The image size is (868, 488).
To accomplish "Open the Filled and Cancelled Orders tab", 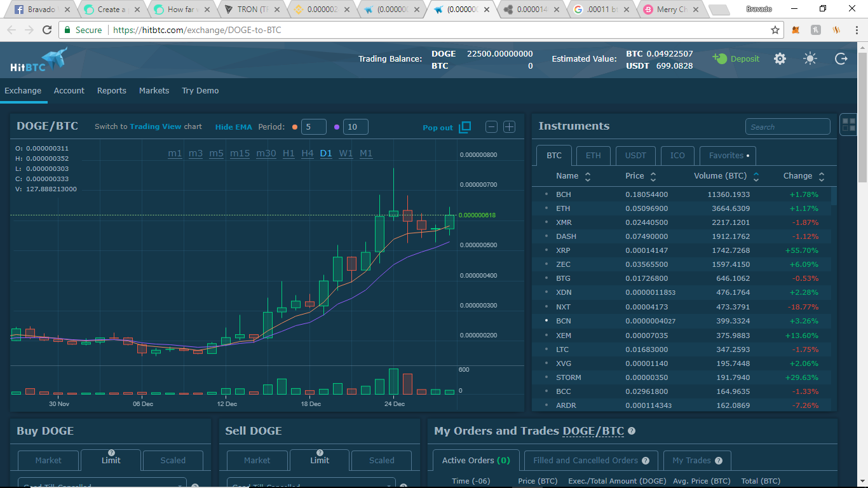I will pos(591,461).
